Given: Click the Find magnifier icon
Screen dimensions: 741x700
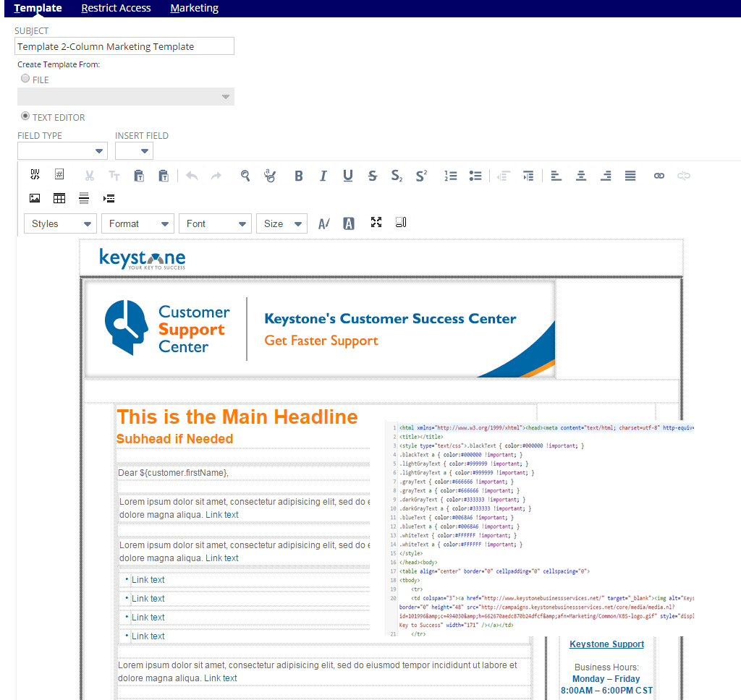Looking at the screenshot, I should pos(245,176).
